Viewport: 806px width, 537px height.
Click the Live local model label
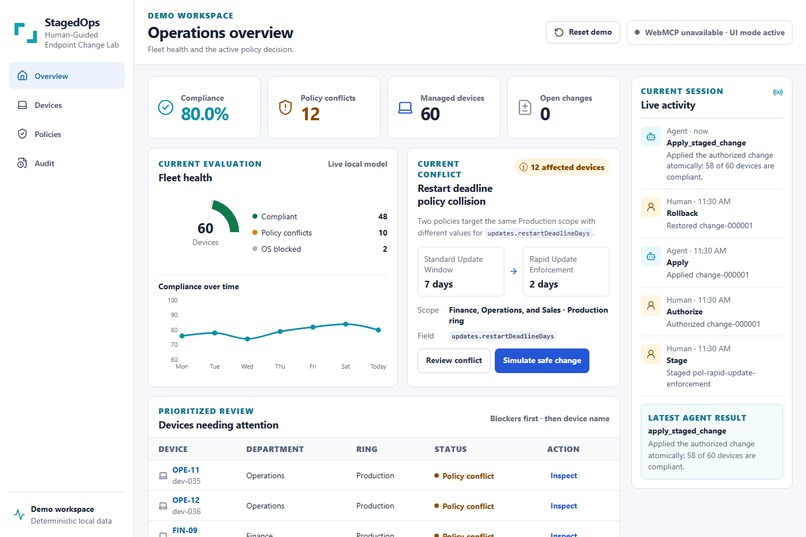[x=358, y=164]
